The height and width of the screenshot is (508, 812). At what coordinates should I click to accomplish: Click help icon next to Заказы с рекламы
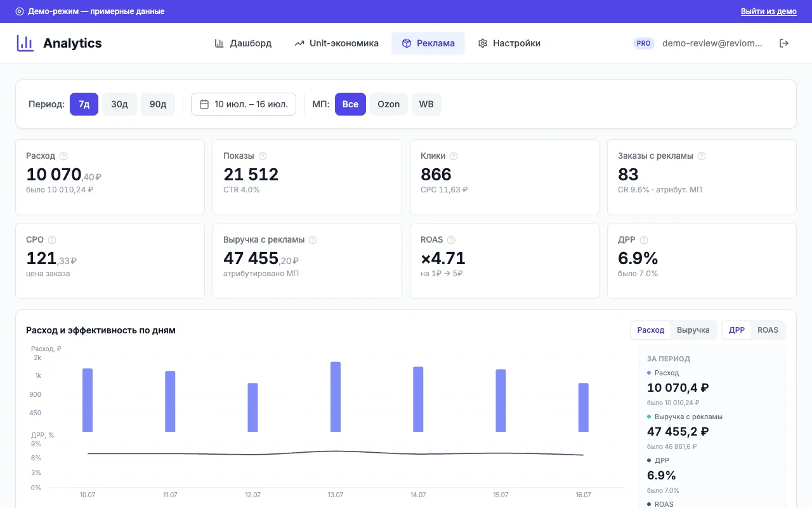[702, 156]
